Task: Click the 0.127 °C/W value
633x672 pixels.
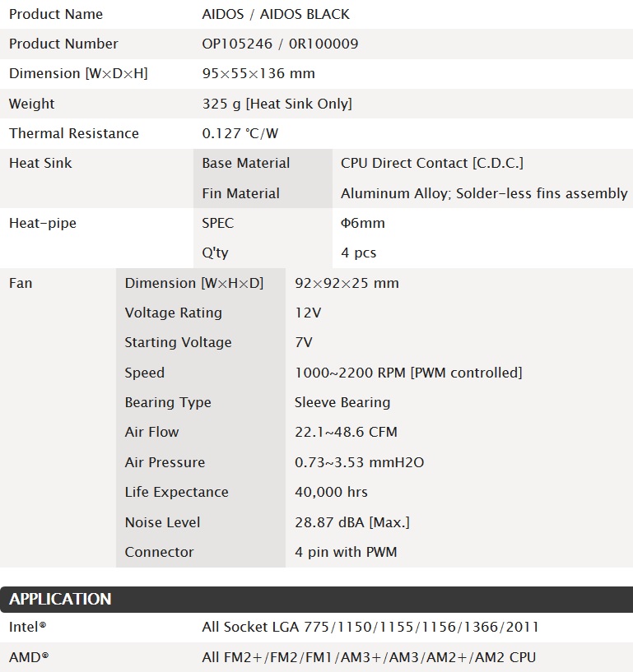Action: (241, 133)
